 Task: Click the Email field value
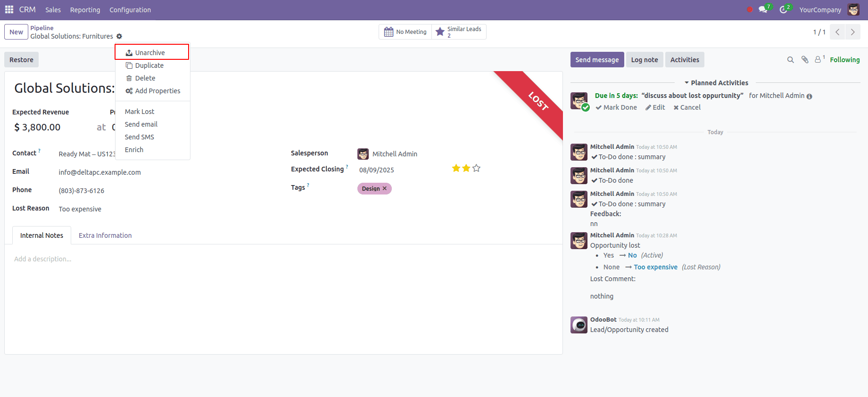coord(99,172)
